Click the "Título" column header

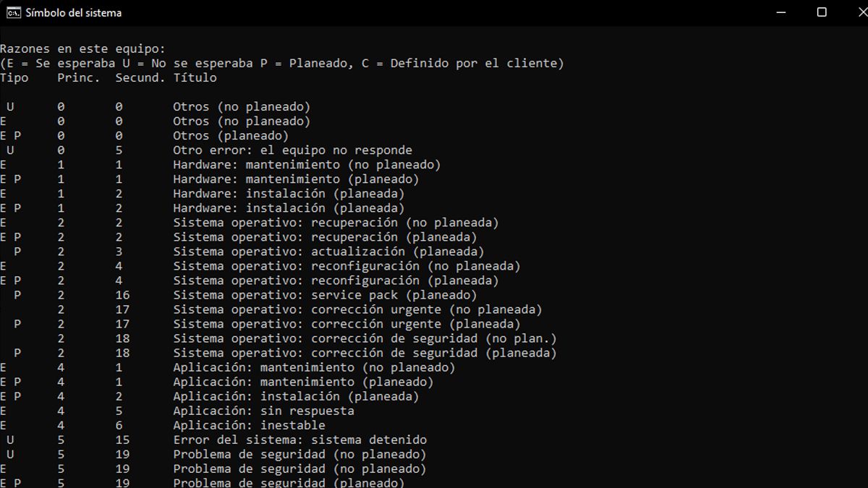[195, 78]
